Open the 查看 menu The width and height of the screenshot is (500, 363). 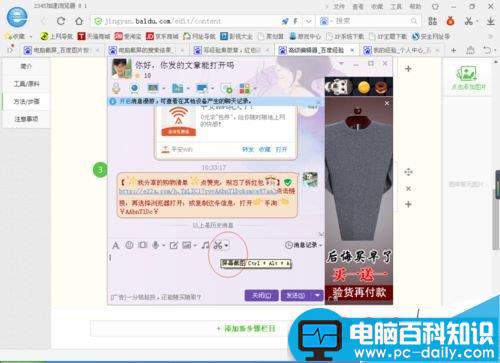click(358, 6)
